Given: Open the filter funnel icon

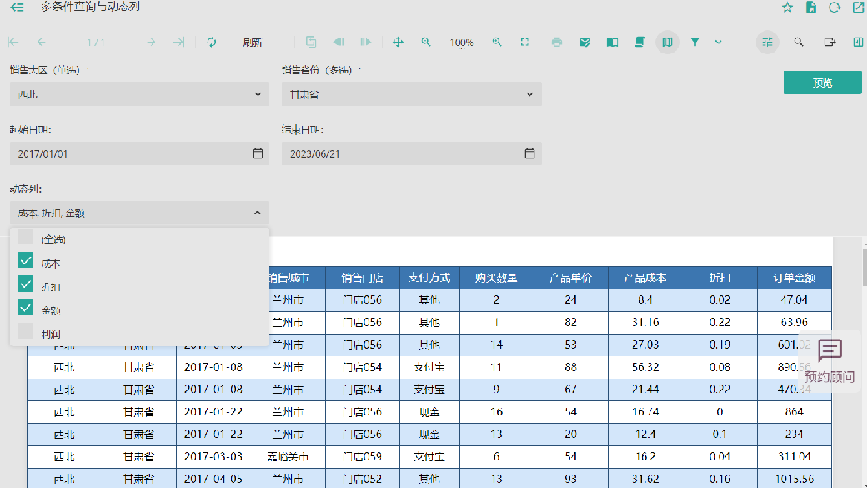Looking at the screenshot, I should pyautogui.click(x=695, y=42).
